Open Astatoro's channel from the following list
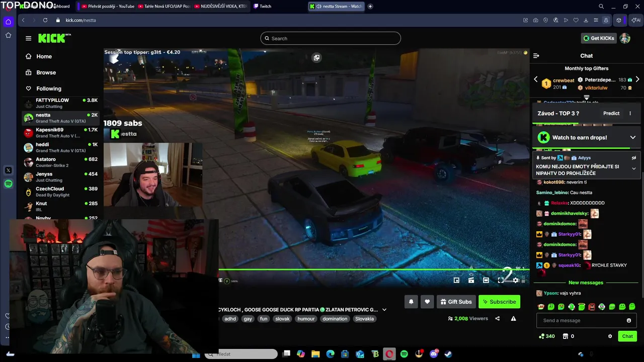Screen dimensions: 644x362 click(x=60, y=162)
